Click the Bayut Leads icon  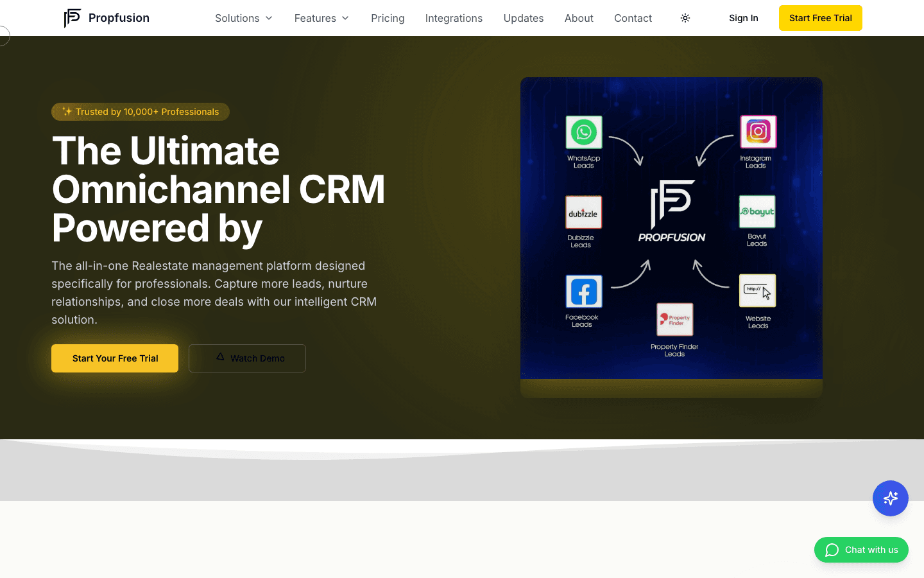click(757, 211)
